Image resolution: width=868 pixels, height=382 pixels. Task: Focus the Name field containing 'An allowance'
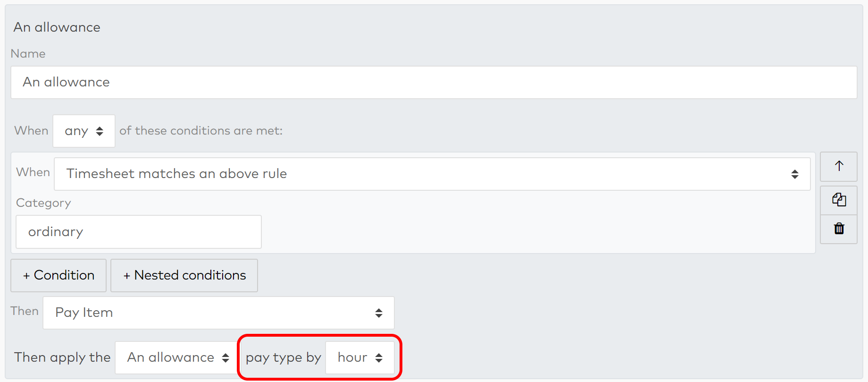434,82
